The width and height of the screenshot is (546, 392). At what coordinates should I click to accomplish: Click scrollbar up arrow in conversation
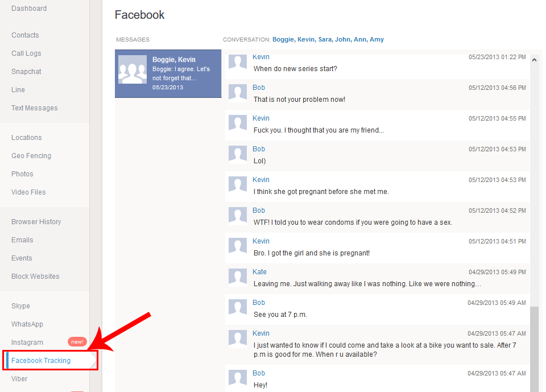pyautogui.click(x=534, y=60)
